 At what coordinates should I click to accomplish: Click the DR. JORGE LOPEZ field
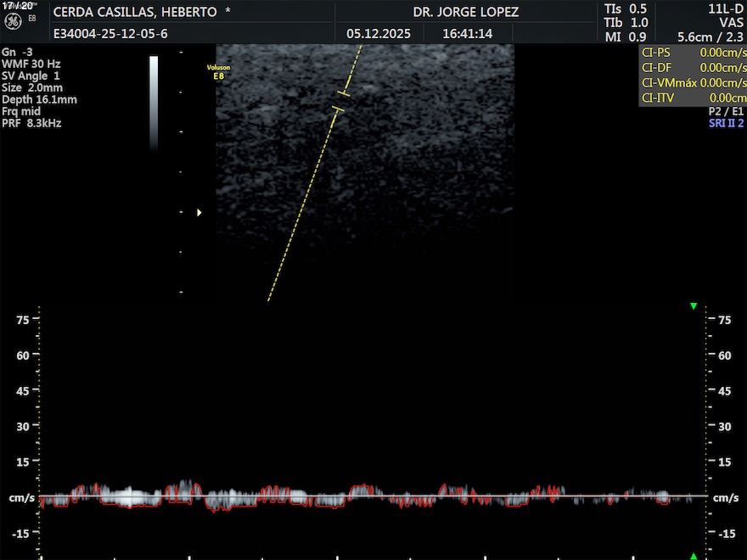point(465,13)
